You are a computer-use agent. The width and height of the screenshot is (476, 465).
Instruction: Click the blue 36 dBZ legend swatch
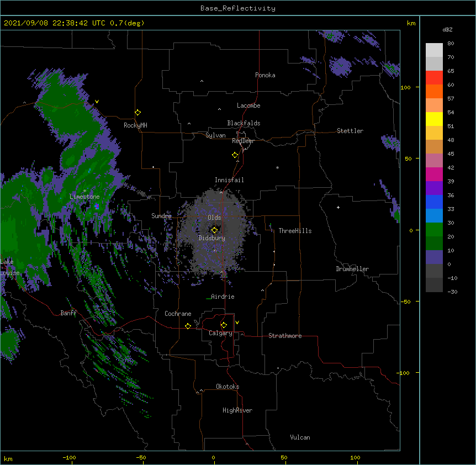tap(434, 202)
